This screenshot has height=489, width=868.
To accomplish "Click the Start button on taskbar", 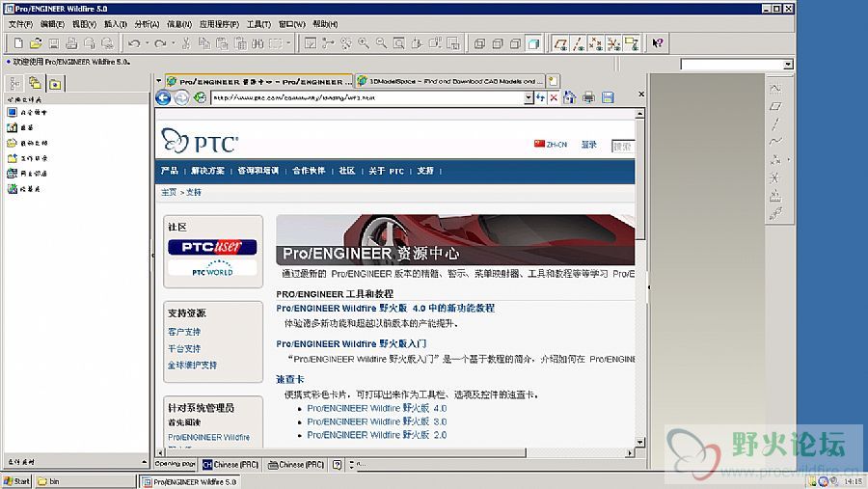I will point(16,481).
